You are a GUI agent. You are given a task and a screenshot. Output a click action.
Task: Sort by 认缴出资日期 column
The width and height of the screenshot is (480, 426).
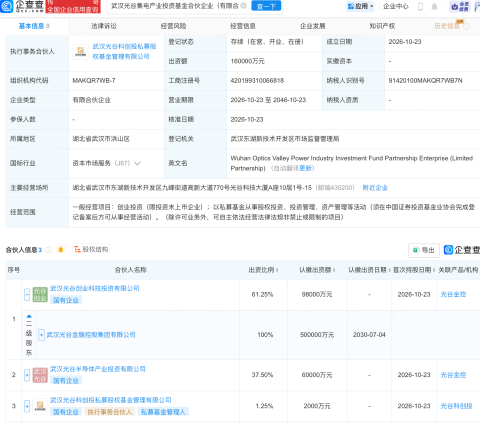point(389,270)
